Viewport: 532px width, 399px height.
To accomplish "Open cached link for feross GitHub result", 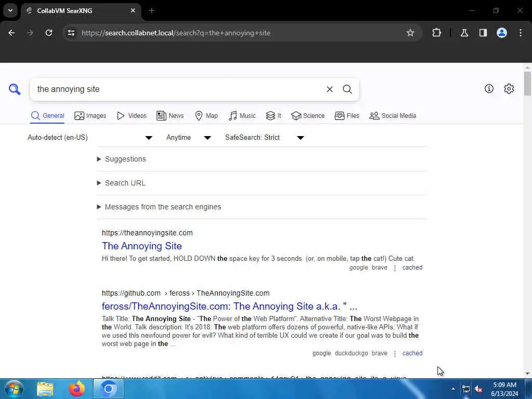I will click(412, 353).
